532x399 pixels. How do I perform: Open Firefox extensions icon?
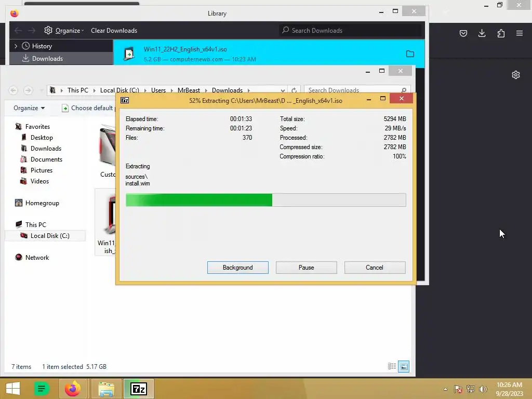point(501,33)
